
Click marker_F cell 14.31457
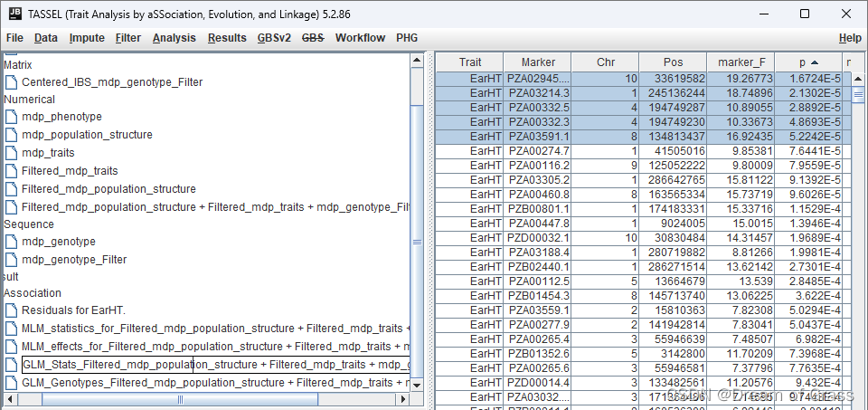point(741,237)
